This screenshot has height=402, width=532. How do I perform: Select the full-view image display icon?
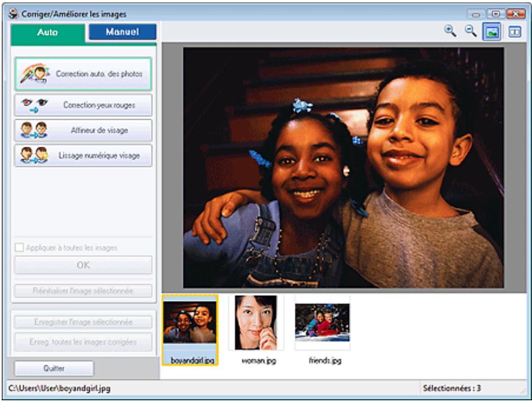pos(492,32)
